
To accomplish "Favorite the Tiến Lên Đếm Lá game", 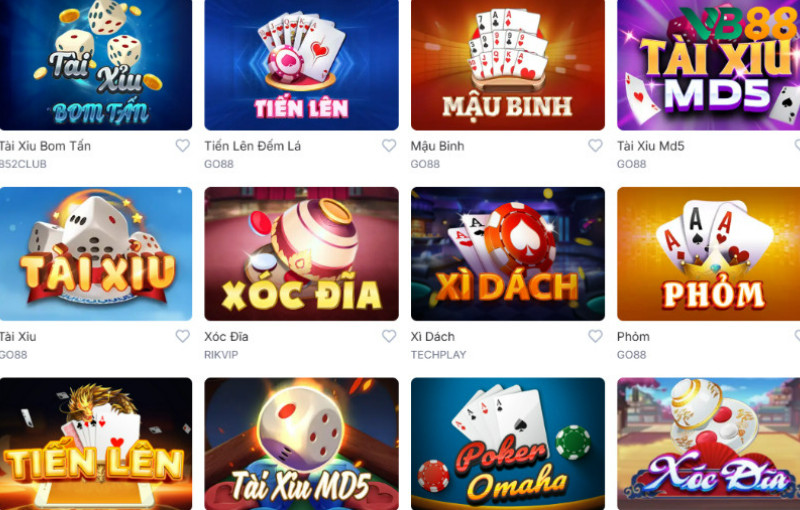I will [389, 146].
